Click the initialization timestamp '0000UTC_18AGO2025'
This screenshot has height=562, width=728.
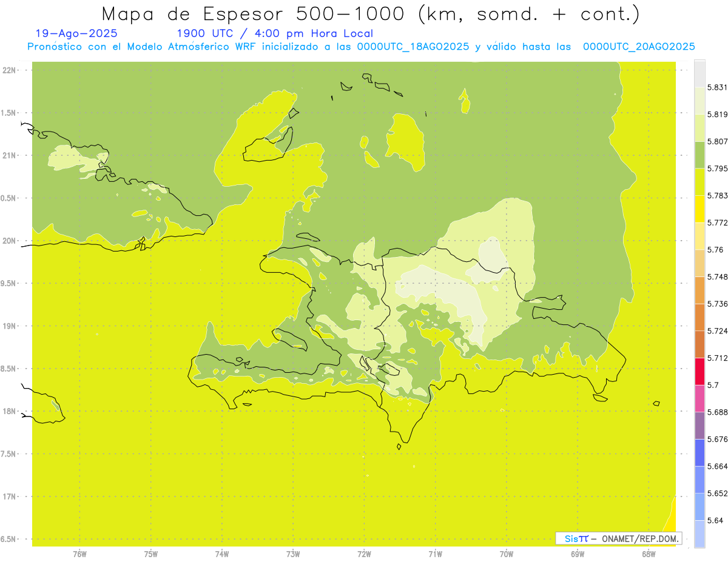click(x=413, y=47)
